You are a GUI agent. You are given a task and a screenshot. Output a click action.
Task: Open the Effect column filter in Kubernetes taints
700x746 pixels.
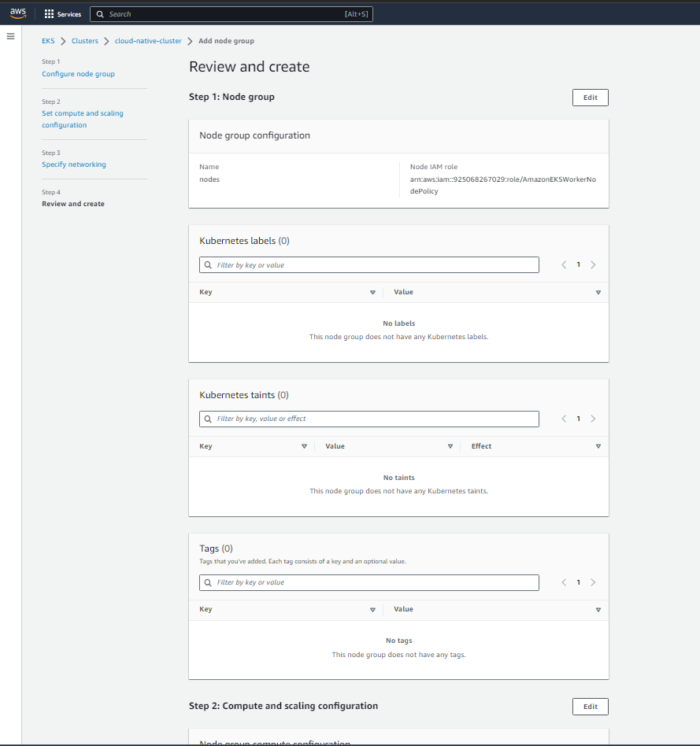pos(598,446)
